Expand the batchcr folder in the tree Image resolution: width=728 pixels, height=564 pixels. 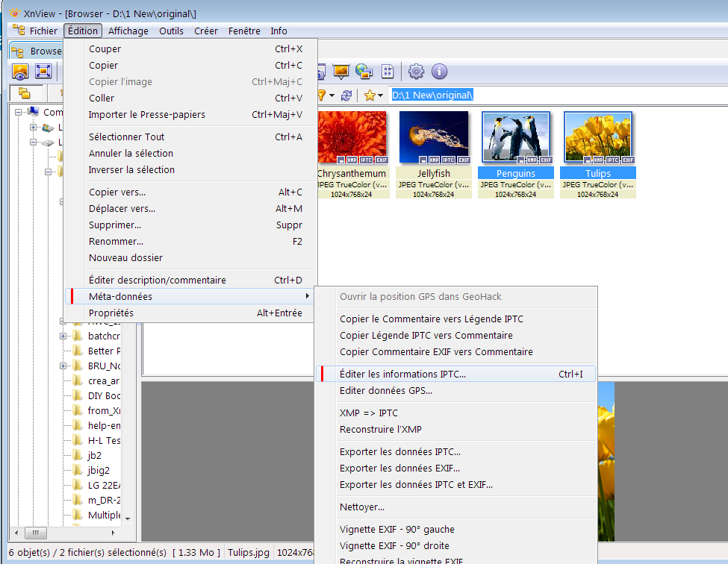pos(63,336)
